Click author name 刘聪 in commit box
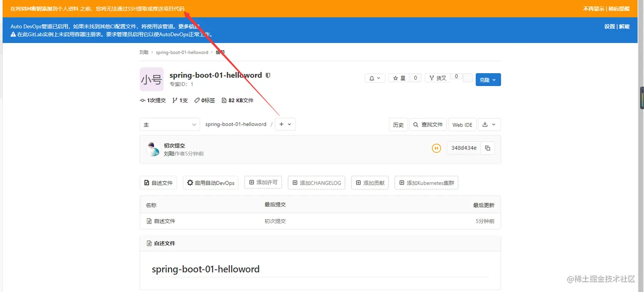The width and height of the screenshot is (644, 292). tap(169, 154)
